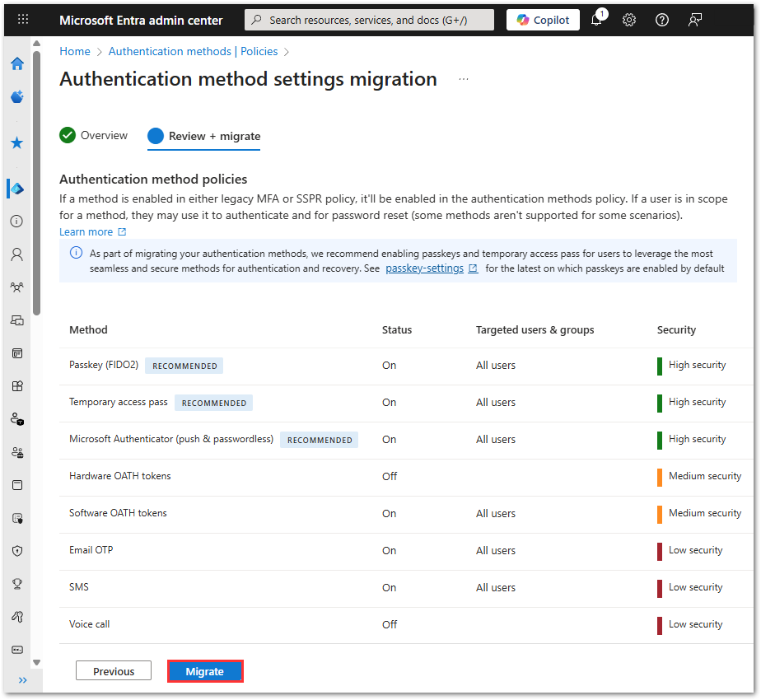Open portal settings gear
The image size is (761, 700).
pyautogui.click(x=629, y=20)
